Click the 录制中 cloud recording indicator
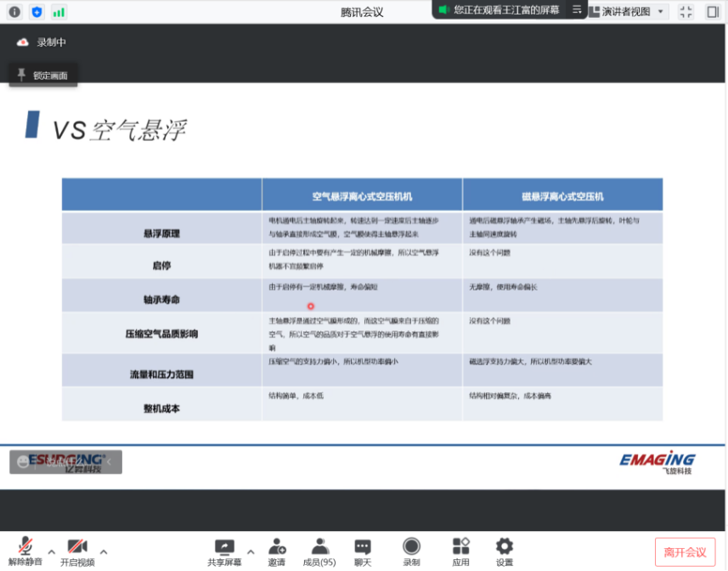This screenshot has width=728, height=571. tap(41, 42)
